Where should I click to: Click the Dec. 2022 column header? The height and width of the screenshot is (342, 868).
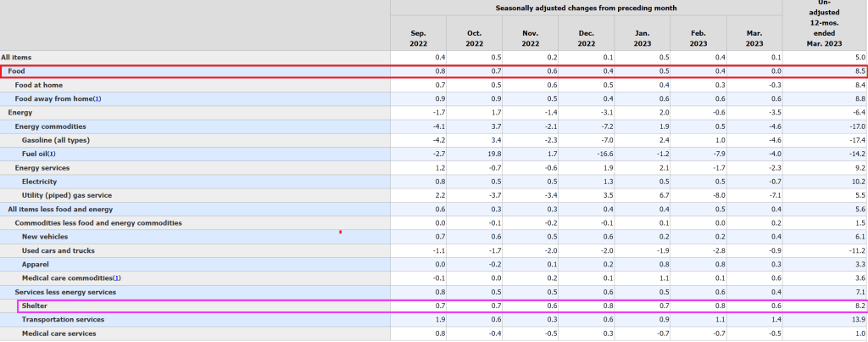coord(585,38)
